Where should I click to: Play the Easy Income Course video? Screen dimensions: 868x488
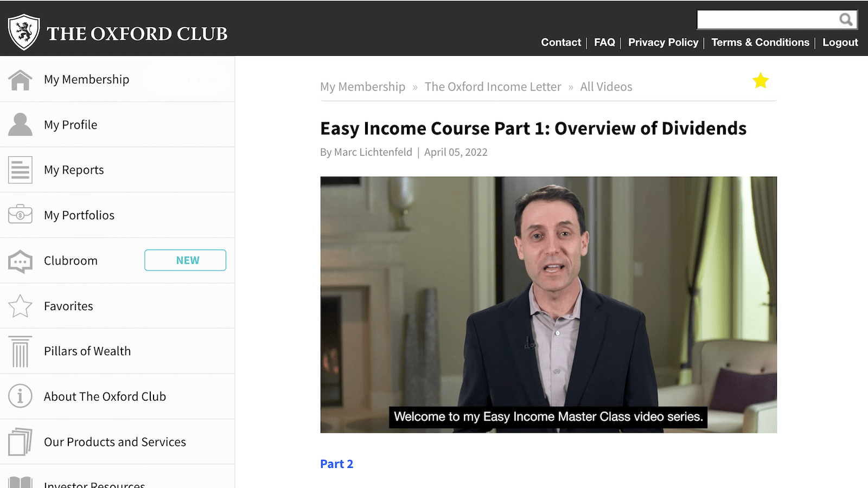pyautogui.click(x=548, y=305)
